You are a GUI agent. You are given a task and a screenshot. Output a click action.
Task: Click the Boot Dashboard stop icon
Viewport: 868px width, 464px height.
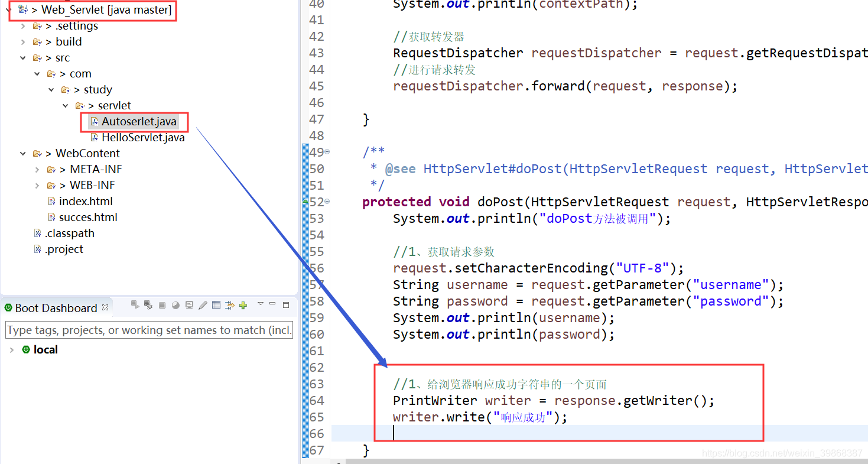[162, 306]
